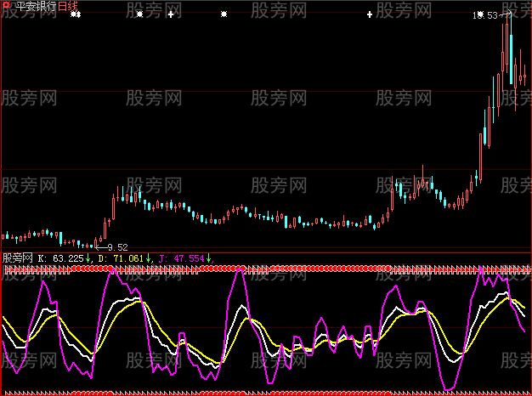
Task: Click the 9.52 low price label
Action: (x=117, y=247)
